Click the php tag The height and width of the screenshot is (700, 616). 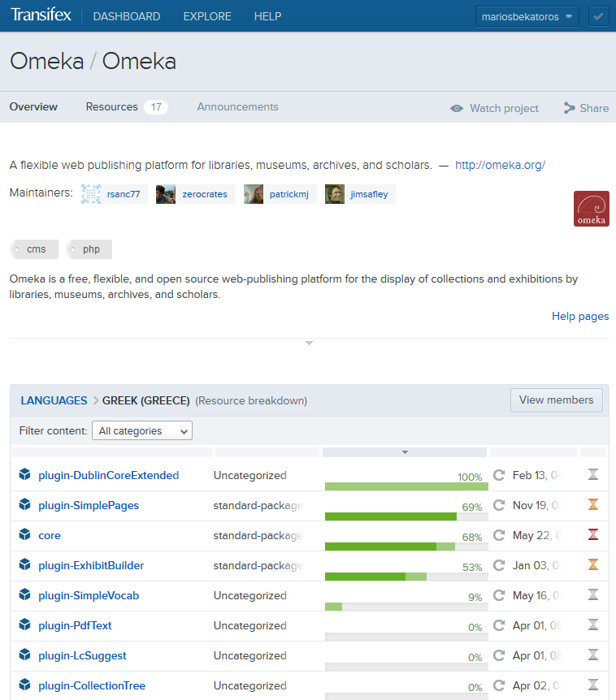89,249
